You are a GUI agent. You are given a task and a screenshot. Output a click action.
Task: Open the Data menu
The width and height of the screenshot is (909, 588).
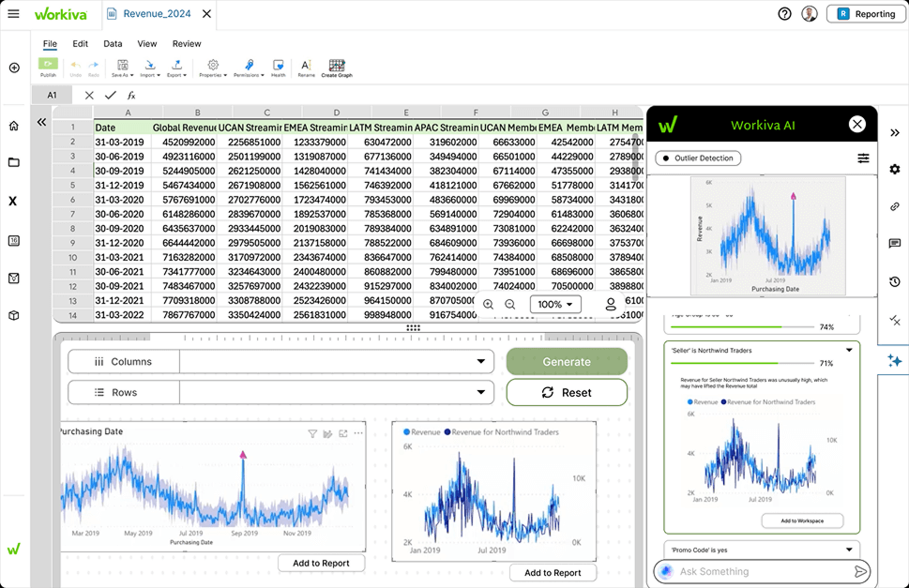(113, 43)
